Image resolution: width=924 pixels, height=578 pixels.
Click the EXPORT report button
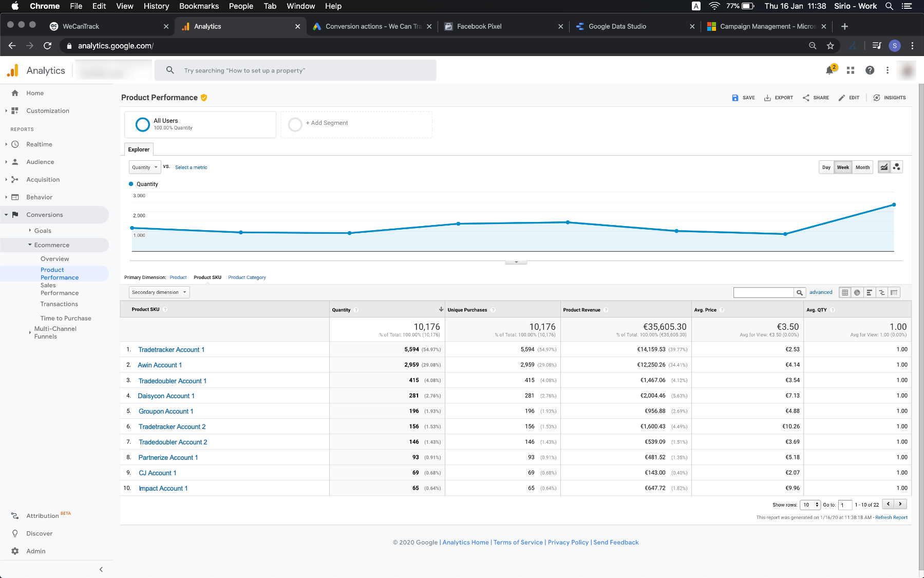coord(779,98)
